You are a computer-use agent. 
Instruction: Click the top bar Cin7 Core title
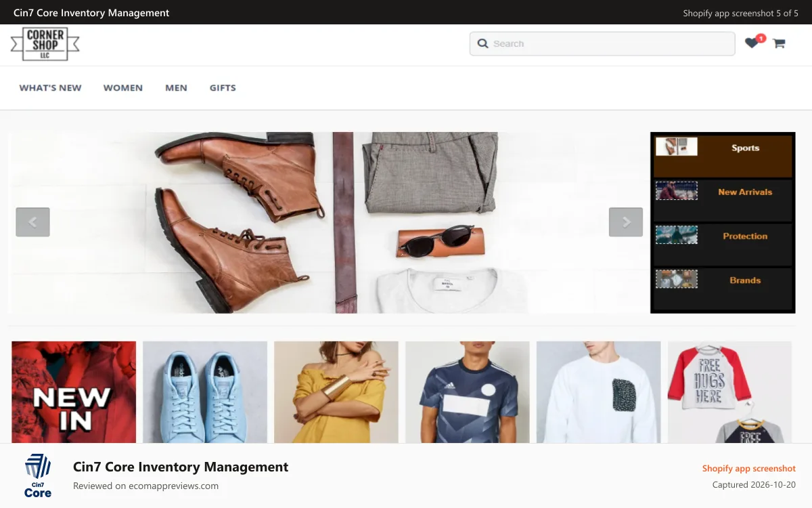click(x=91, y=13)
